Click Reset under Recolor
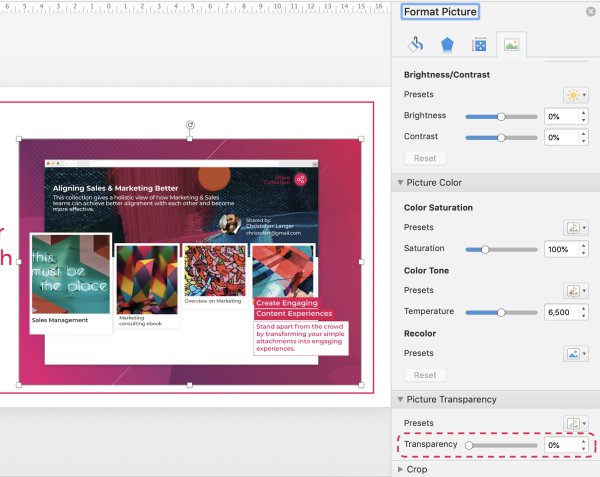 [425, 375]
